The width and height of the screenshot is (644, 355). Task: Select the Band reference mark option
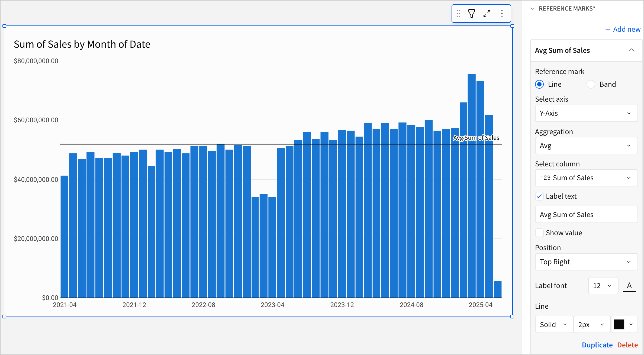coord(591,84)
